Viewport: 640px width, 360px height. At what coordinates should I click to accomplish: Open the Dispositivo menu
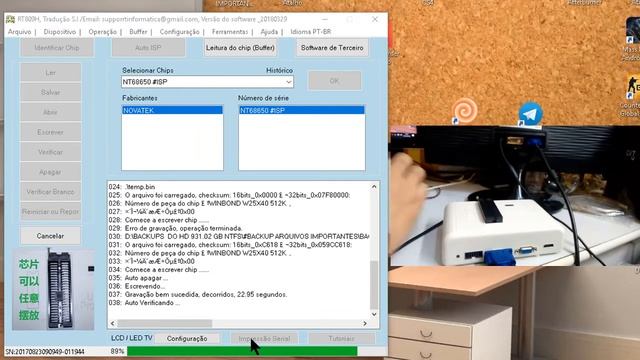[60, 32]
